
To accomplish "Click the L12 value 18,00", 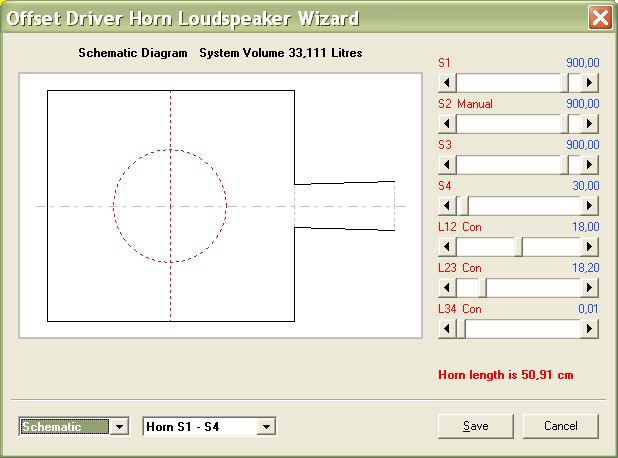I will 586,227.
